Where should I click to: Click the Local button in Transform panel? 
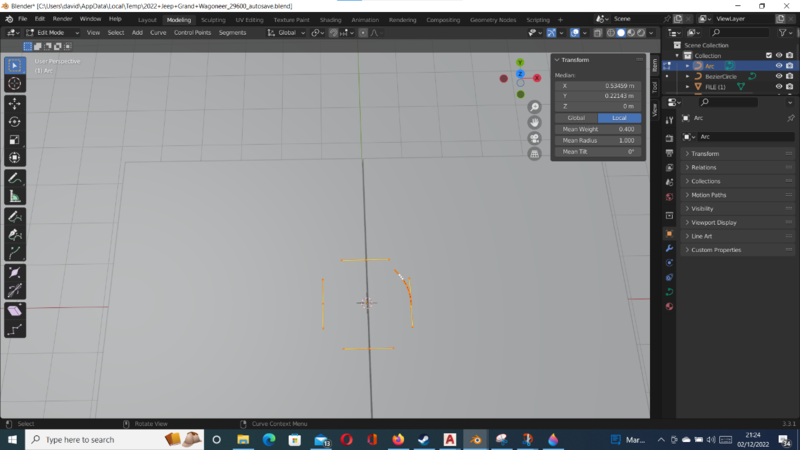(x=619, y=118)
